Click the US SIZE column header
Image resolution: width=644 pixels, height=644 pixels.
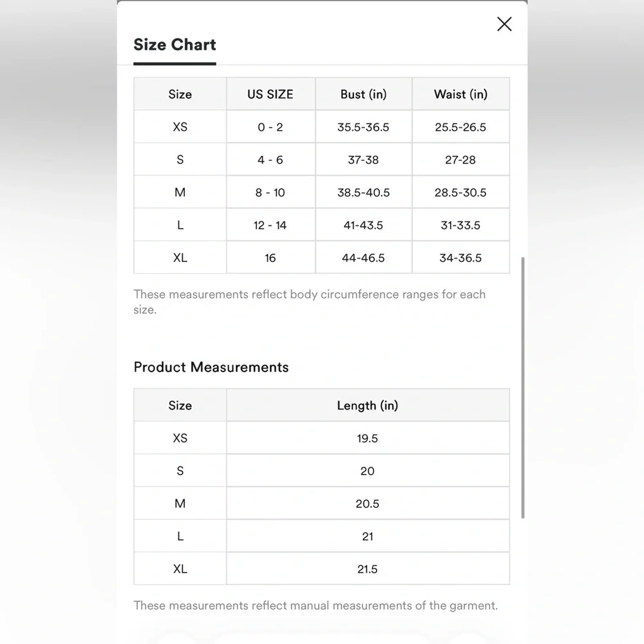point(270,94)
